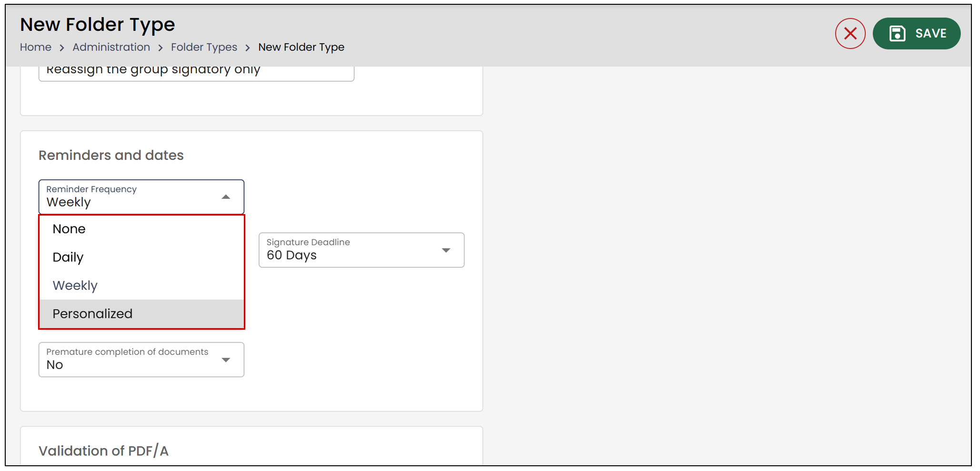This screenshot has height=471, width=980.
Task: Click the chevron after Folder Types breadcrumb
Action: click(x=248, y=48)
